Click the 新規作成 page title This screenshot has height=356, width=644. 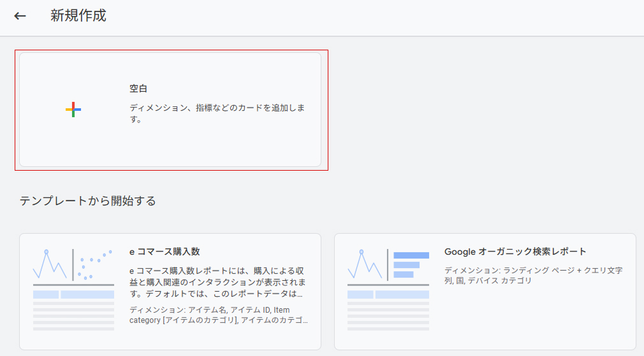(78, 16)
